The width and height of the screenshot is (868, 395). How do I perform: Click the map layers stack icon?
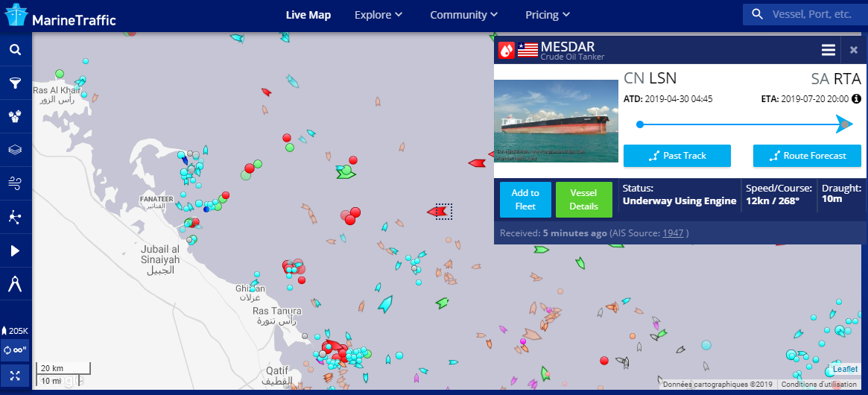tap(15, 149)
